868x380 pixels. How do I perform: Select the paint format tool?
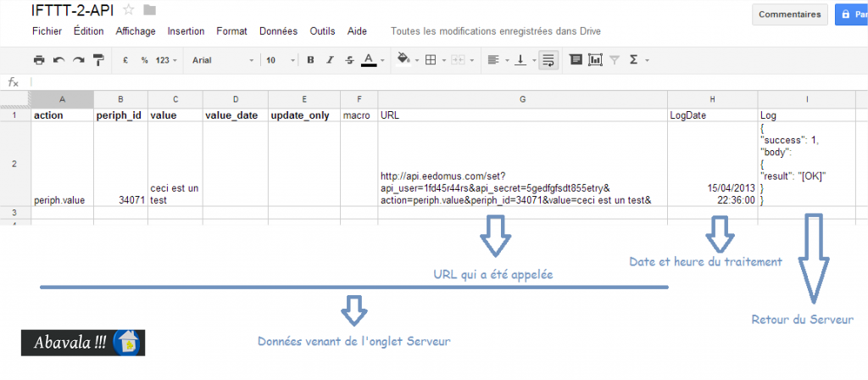click(x=97, y=60)
